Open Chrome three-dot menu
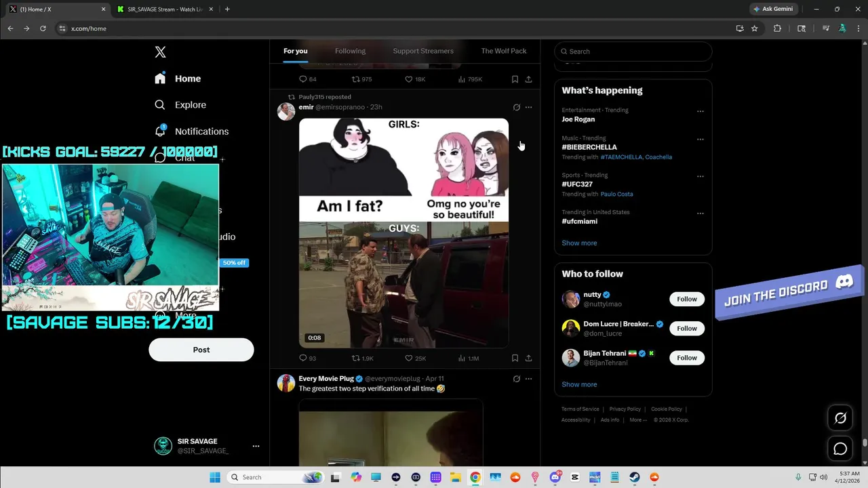This screenshot has width=868, height=488. [858, 28]
